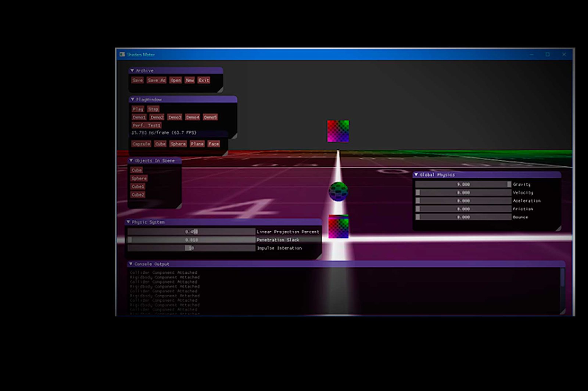Collapse the Global Physics panel
The height and width of the screenshot is (391, 588).
[x=416, y=175]
